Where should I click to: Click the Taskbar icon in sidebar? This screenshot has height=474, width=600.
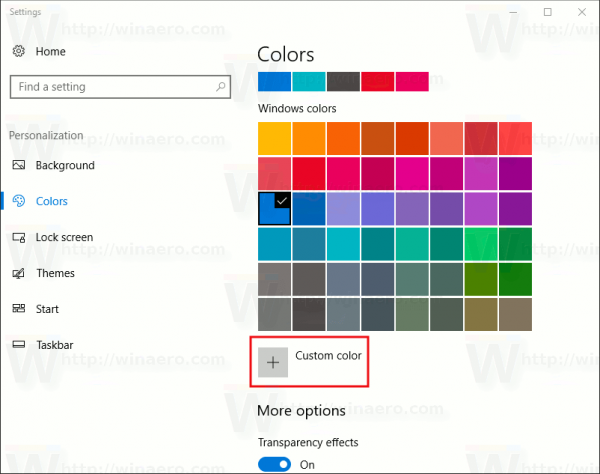pos(18,345)
